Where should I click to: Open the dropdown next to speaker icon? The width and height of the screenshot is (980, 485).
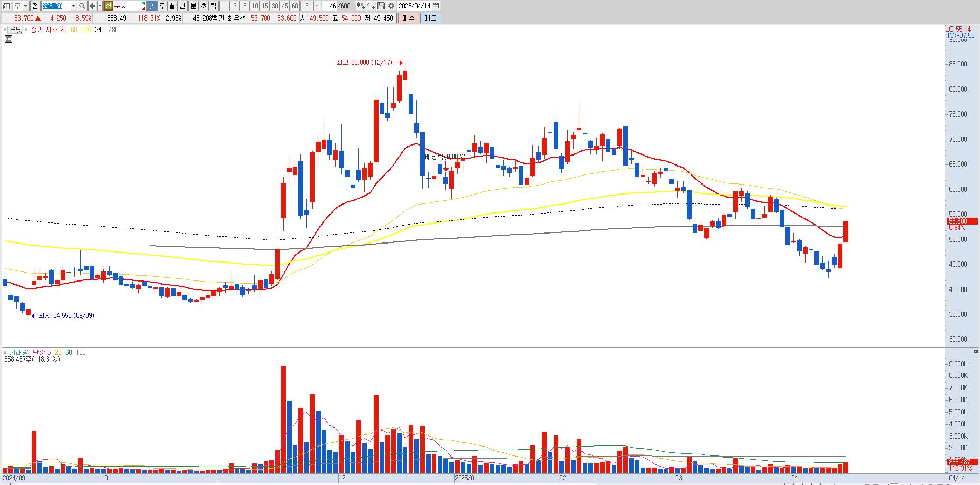pos(100,6)
